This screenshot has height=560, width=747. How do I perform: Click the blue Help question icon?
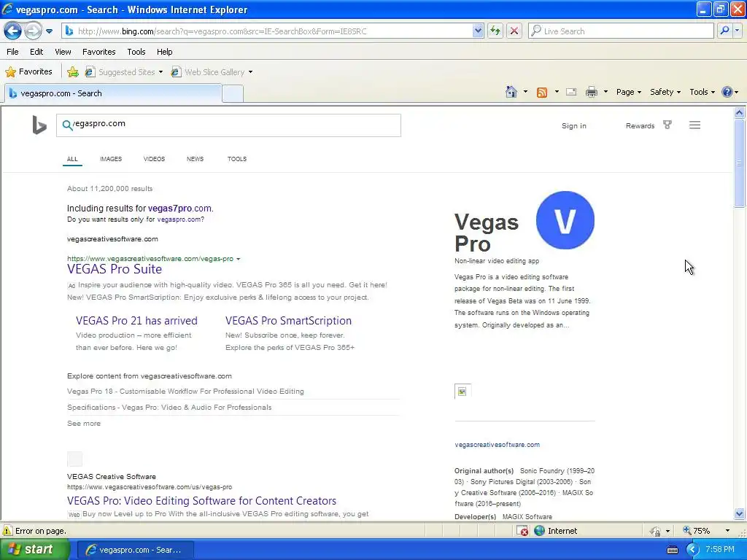(727, 92)
